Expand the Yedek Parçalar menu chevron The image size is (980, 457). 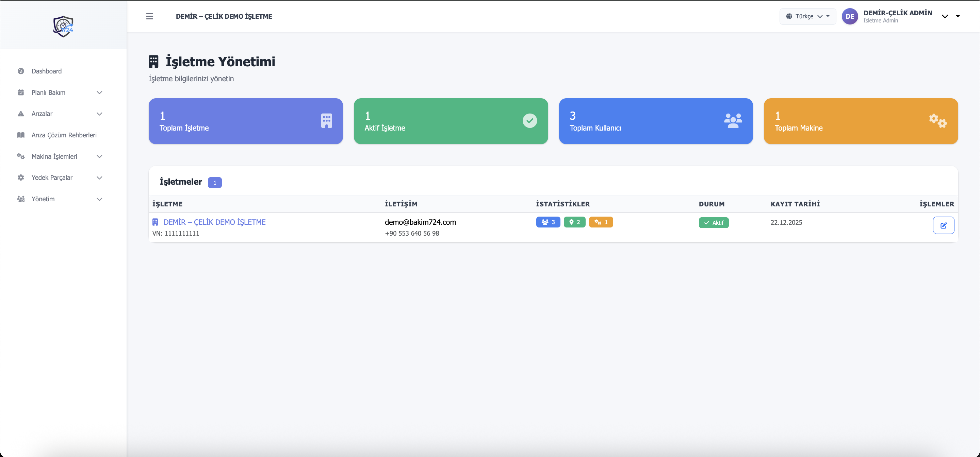pos(99,177)
